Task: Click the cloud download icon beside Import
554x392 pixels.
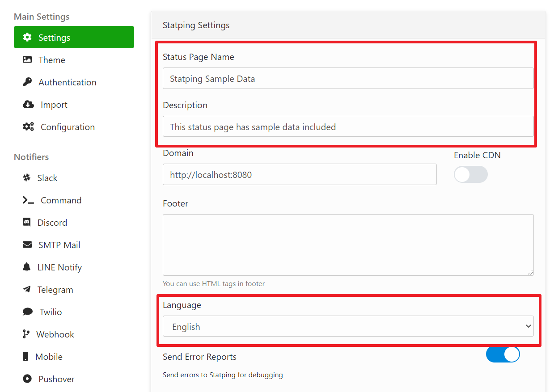Action: coord(28,104)
